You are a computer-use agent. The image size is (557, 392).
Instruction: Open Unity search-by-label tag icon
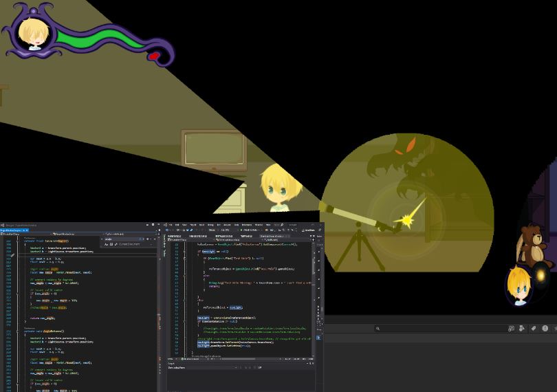(533, 328)
